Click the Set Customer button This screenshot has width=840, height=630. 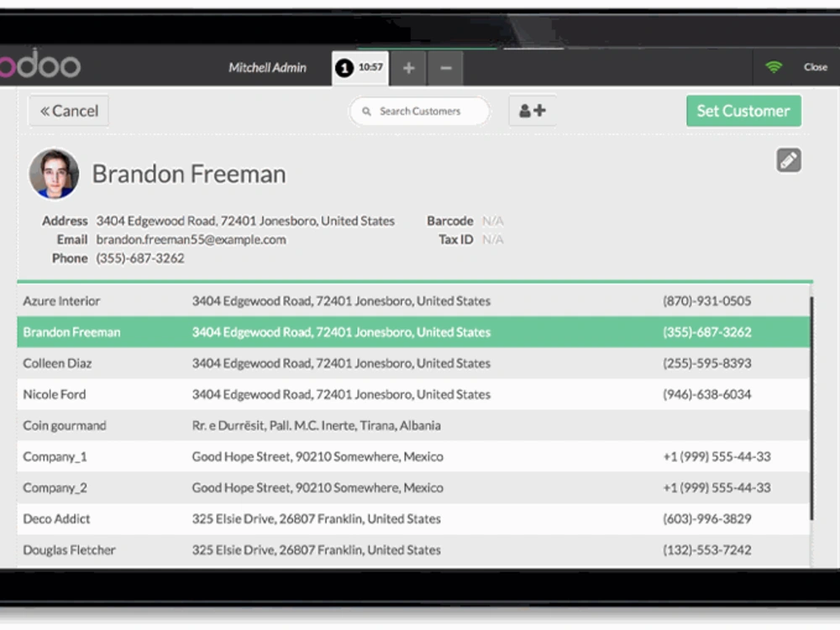743,111
